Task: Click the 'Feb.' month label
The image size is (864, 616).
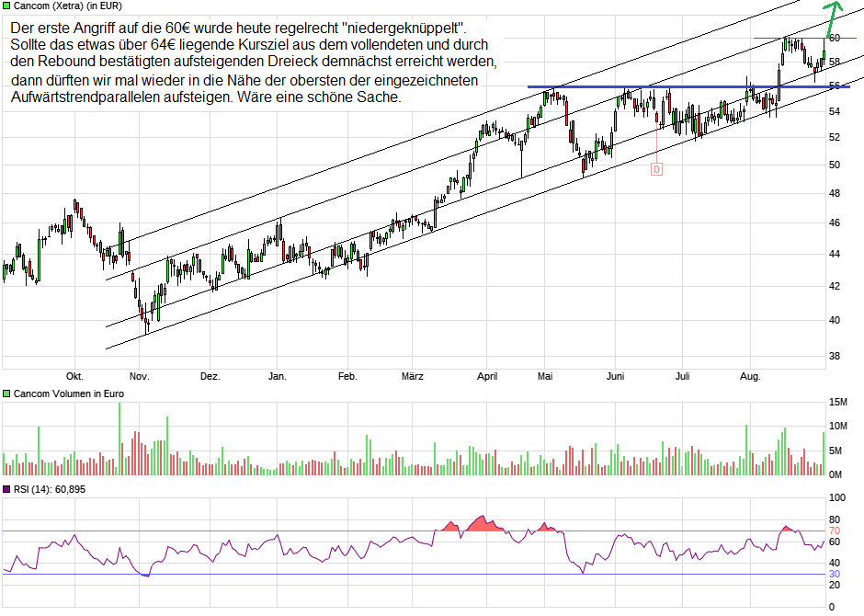Action: (x=347, y=376)
